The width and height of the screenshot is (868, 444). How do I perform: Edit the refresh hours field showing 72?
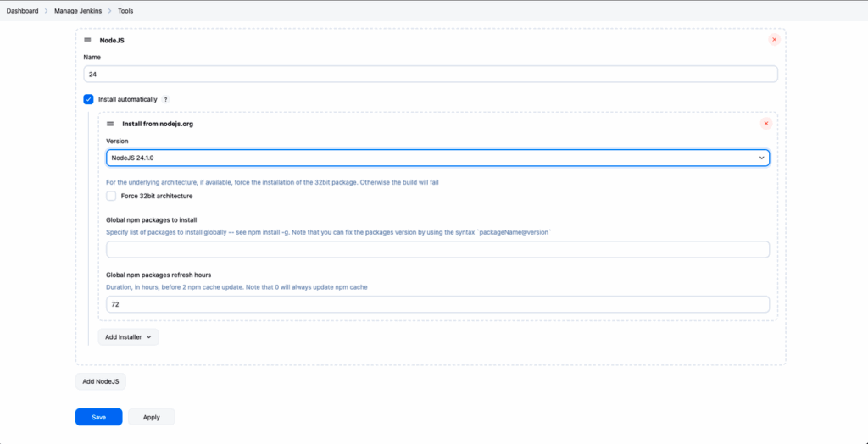pos(437,304)
